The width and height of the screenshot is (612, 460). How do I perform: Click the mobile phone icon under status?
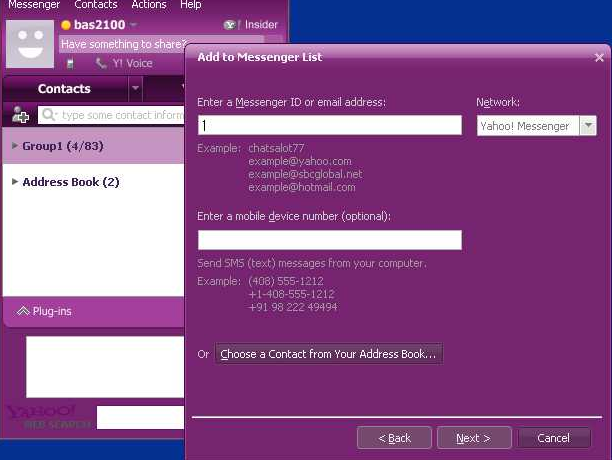(70, 63)
